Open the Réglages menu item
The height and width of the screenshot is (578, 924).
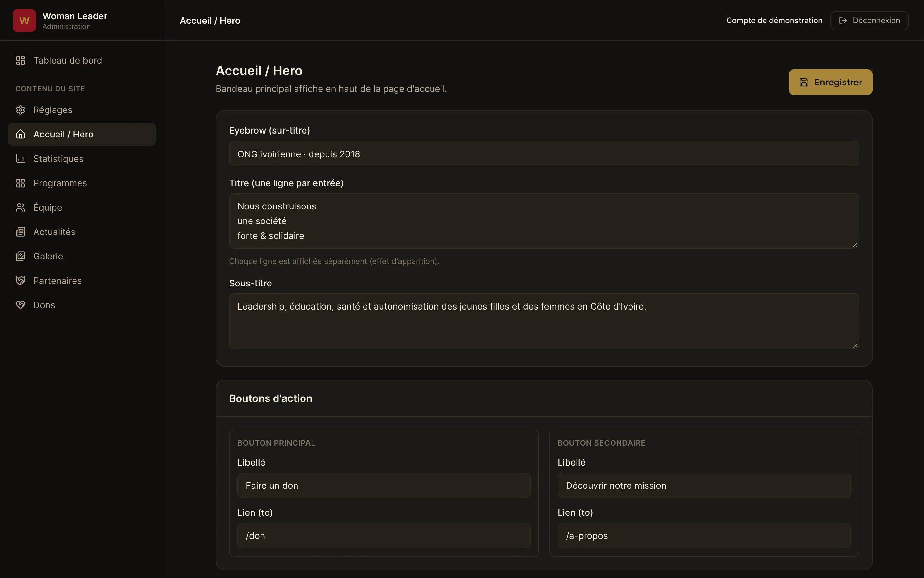point(82,110)
